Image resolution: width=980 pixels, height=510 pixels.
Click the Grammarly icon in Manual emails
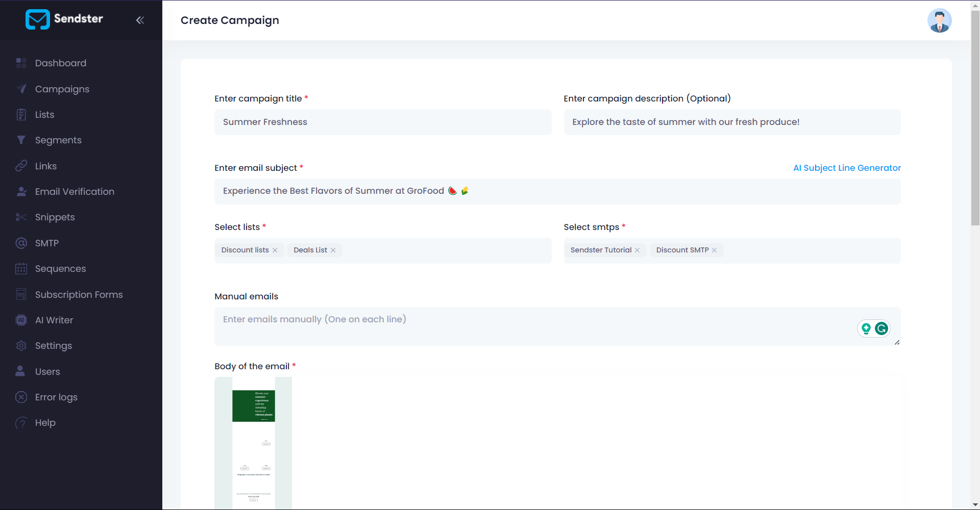point(881,328)
